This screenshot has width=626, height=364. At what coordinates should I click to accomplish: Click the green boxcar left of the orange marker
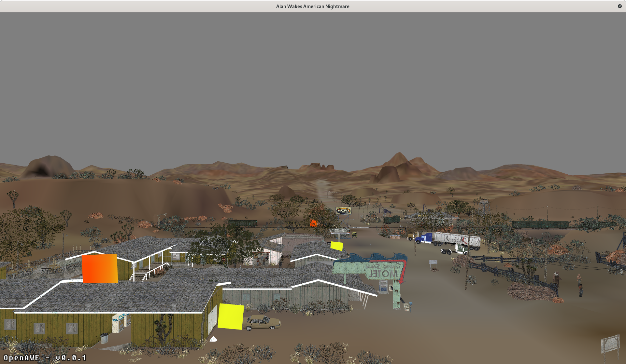(242, 223)
